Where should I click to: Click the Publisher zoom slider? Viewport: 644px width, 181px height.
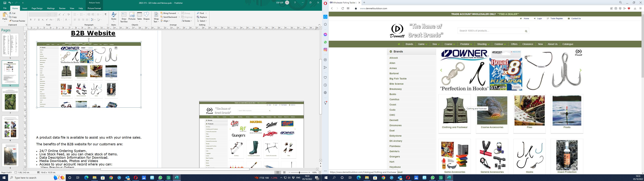299,172
